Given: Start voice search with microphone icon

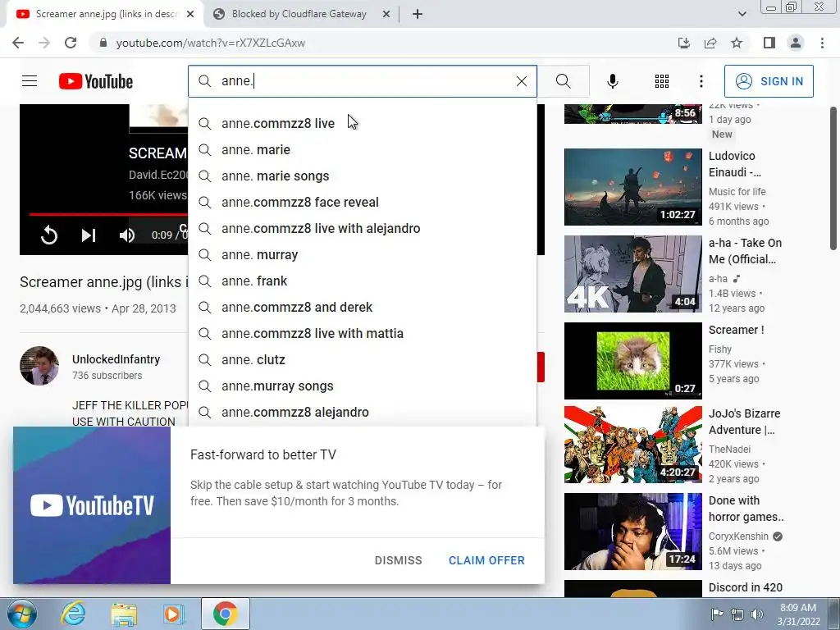Looking at the screenshot, I should [612, 81].
